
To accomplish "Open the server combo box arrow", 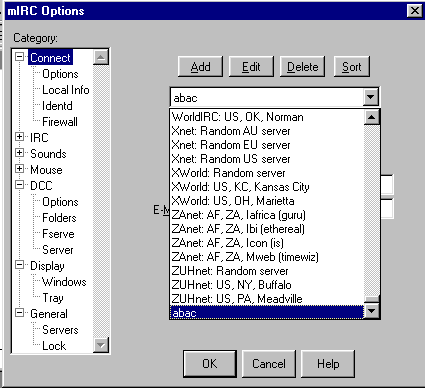I will (x=371, y=97).
